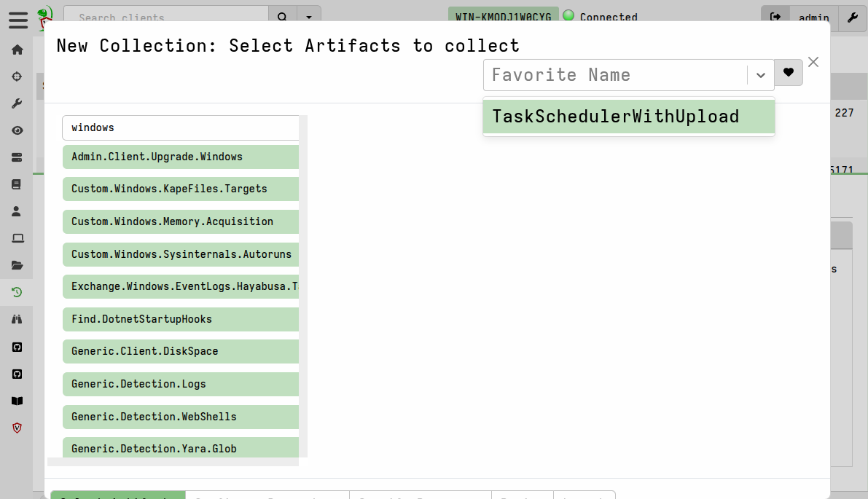Open Server Events eye icon
The image size is (868, 499).
tap(17, 130)
